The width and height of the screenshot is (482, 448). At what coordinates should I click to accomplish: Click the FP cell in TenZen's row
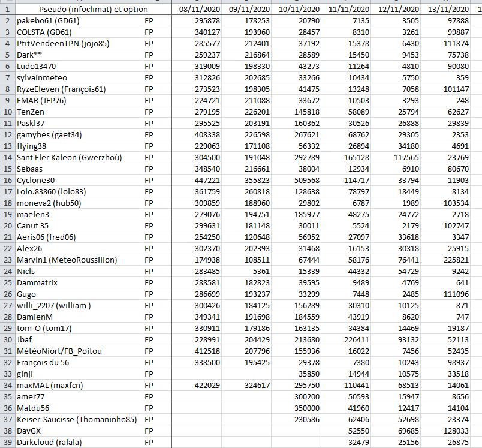point(157,112)
